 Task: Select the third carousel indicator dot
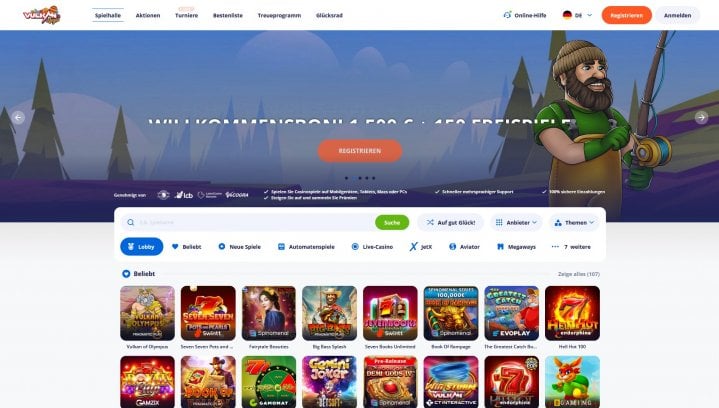tap(360, 178)
